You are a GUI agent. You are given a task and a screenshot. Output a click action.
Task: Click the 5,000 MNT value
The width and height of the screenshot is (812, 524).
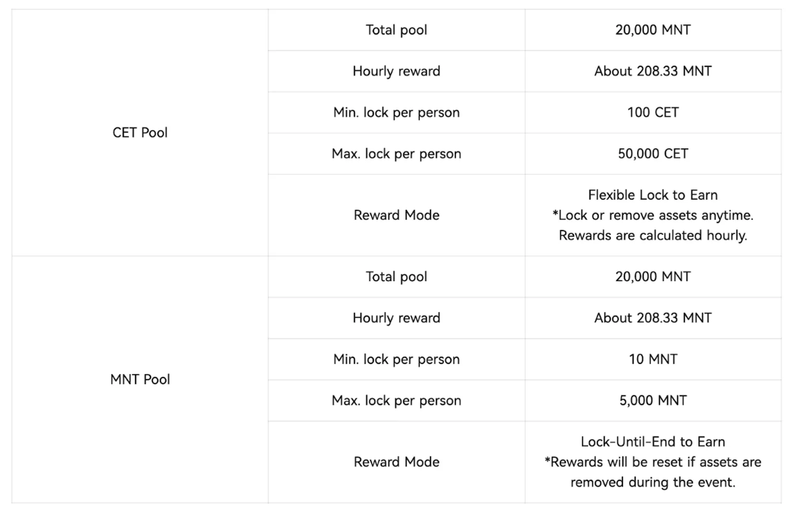click(x=653, y=400)
